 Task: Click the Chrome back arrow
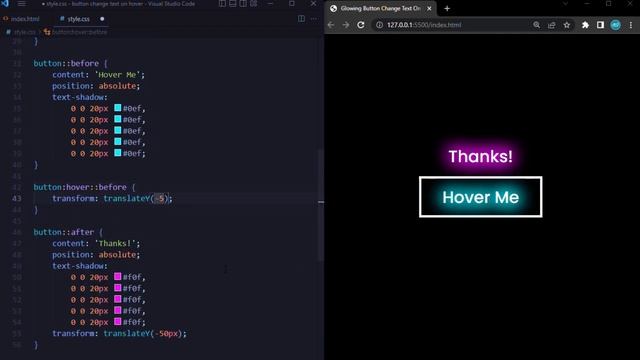331,25
